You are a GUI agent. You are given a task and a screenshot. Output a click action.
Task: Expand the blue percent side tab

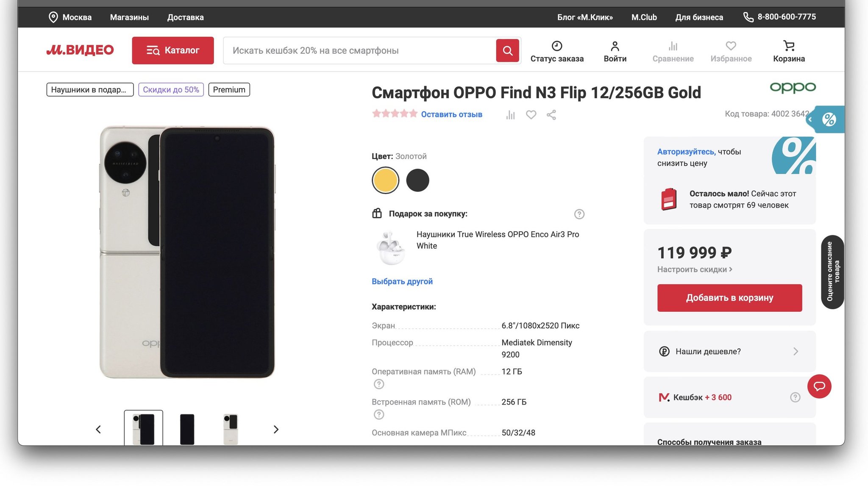(x=825, y=119)
